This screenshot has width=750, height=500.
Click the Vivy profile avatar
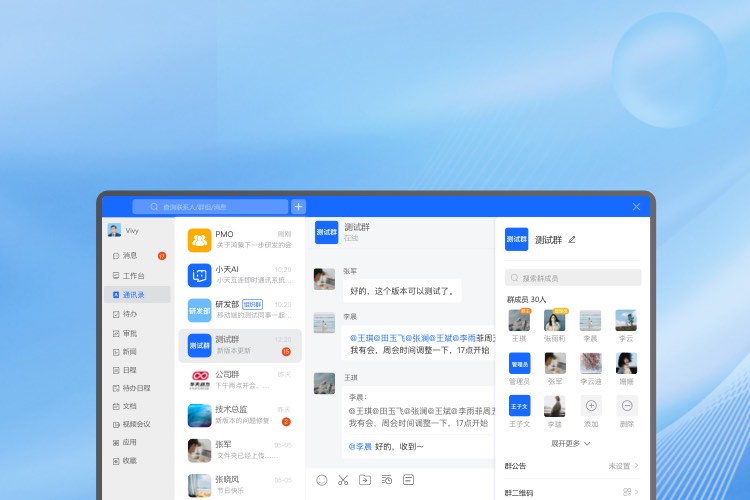click(x=114, y=230)
